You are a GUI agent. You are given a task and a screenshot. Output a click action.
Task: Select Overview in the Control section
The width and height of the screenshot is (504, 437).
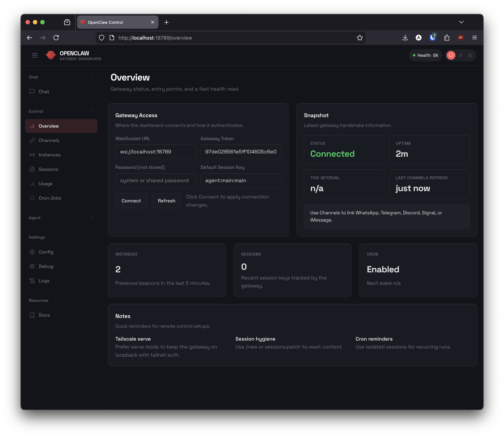pos(61,126)
